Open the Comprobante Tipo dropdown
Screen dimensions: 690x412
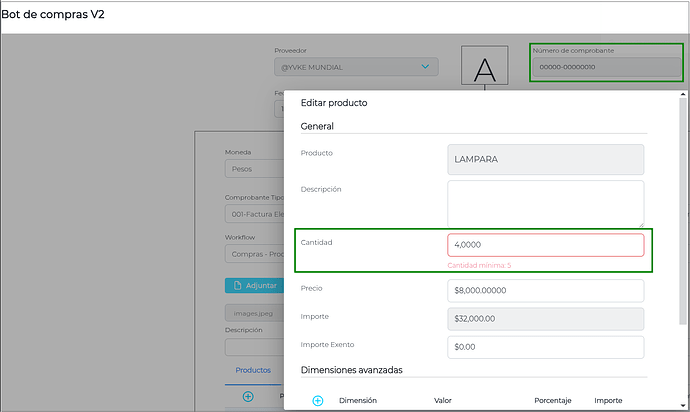coord(254,213)
